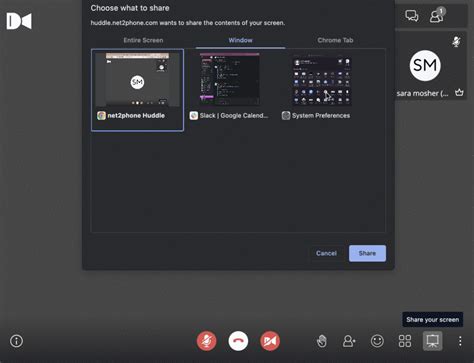The height and width of the screenshot is (363, 474).
Task: Click the Chrome icon beside net2phone Huddle label
Action: (x=101, y=116)
